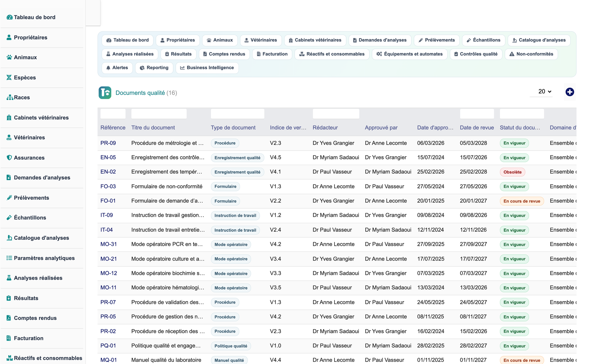Click the sidebar Échantillons vial icon

(x=9, y=218)
